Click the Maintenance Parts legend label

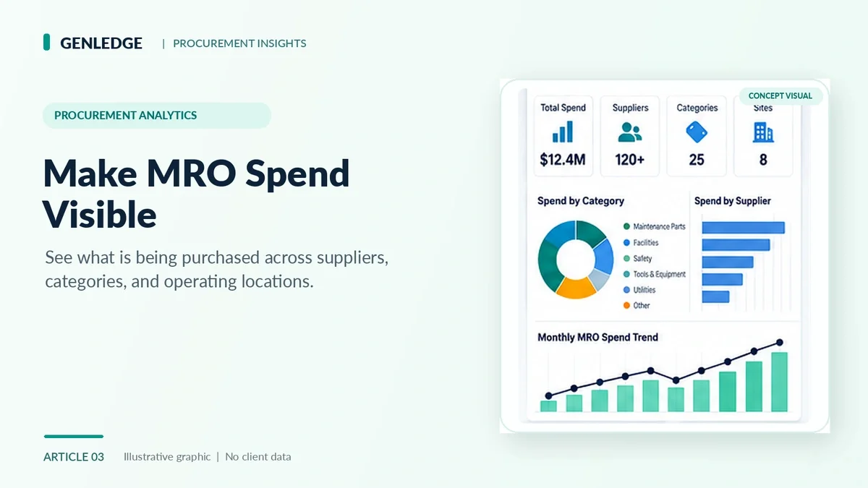pyautogui.click(x=659, y=227)
